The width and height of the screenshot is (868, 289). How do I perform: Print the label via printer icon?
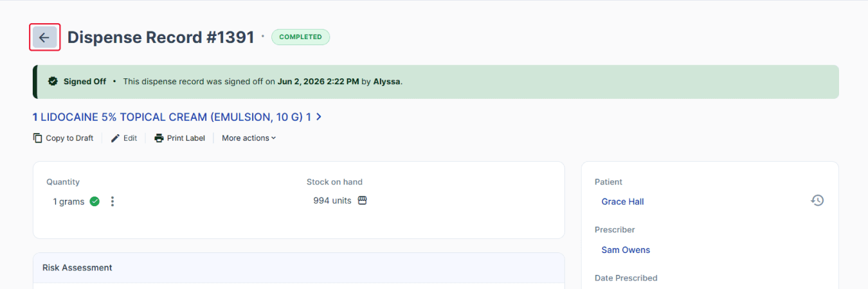159,138
